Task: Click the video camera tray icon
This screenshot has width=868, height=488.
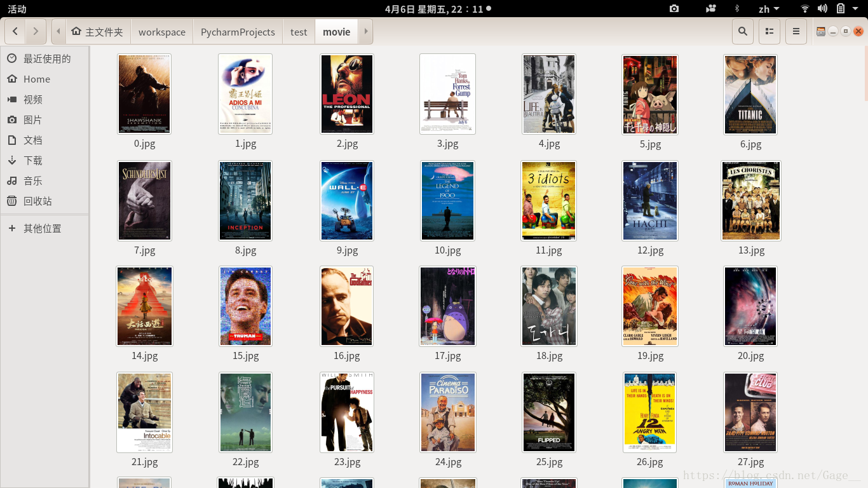Action: [711, 9]
